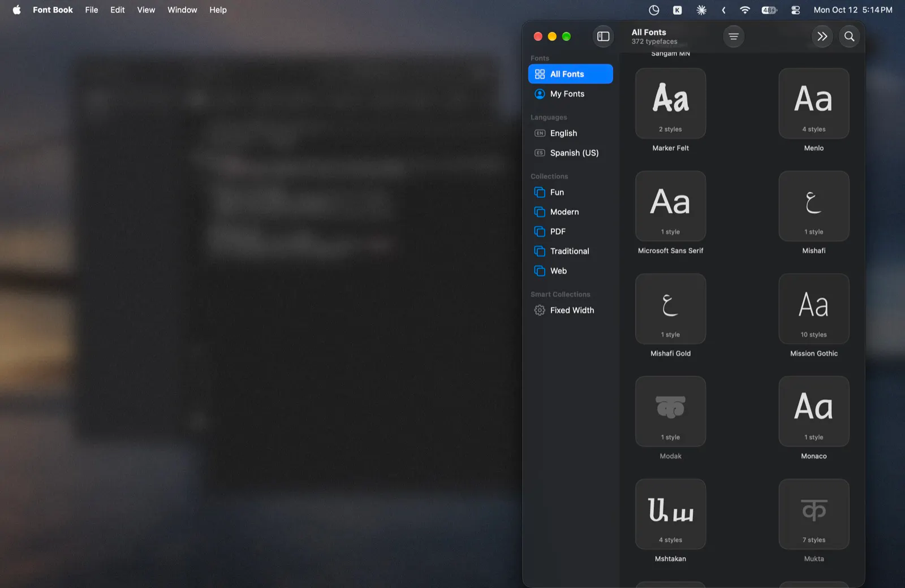This screenshot has height=588, width=905.
Task: Select the Mishafi Gold font tile
Action: 671,309
